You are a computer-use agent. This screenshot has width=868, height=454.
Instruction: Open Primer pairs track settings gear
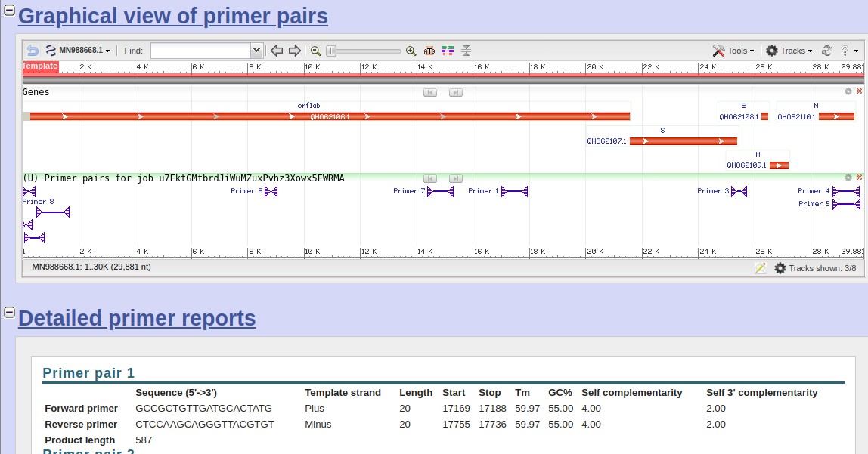848,178
